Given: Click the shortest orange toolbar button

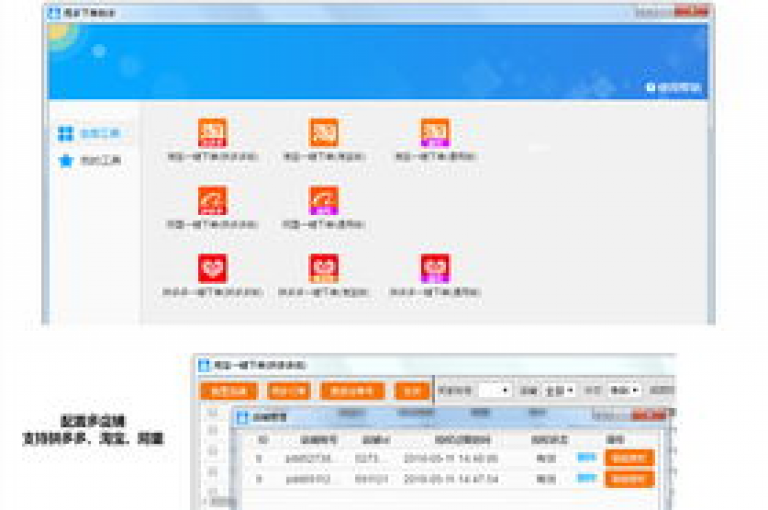Looking at the screenshot, I should (411, 391).
